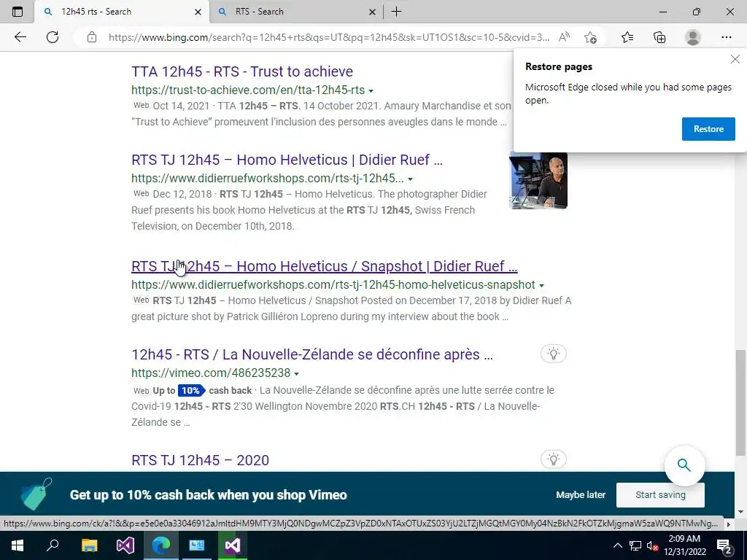Viewport: 747px width, 560px height.
Task: Open first Visual Studio taskbar icon
Action: [x=125, y=545]
